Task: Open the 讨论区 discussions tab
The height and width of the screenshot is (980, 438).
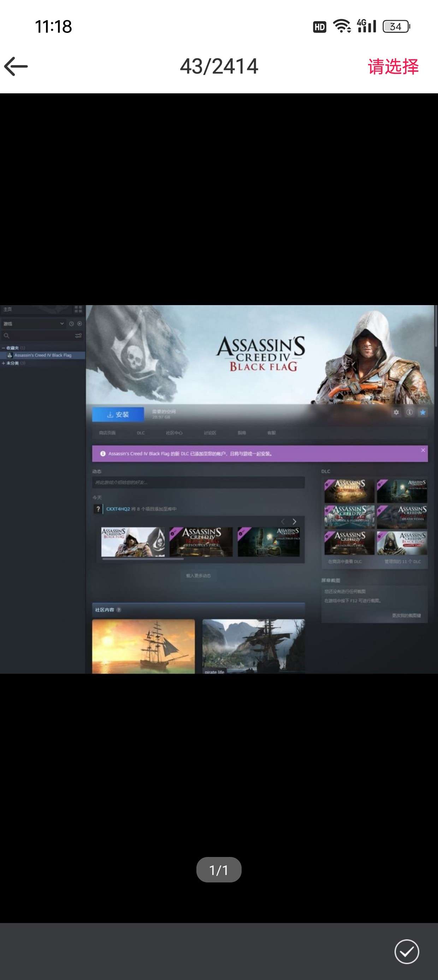Action: pos(210,433)
